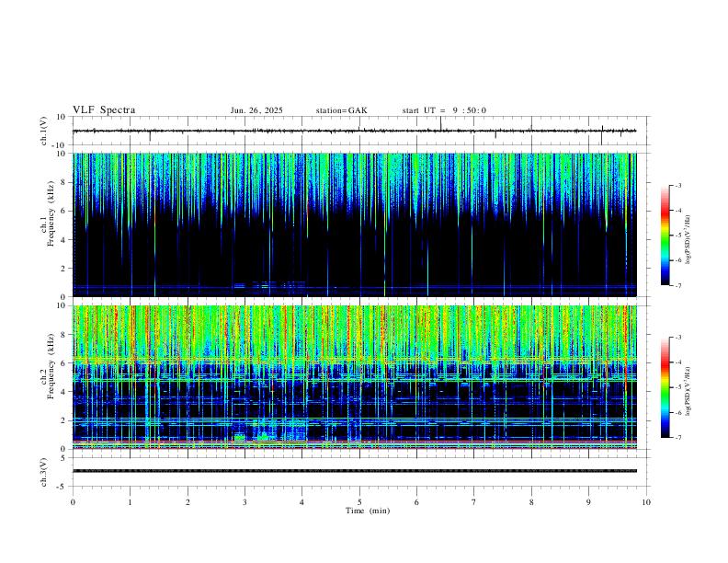Click time axis tick label "10"
728x563 pixels.
(x=646, y=502)
